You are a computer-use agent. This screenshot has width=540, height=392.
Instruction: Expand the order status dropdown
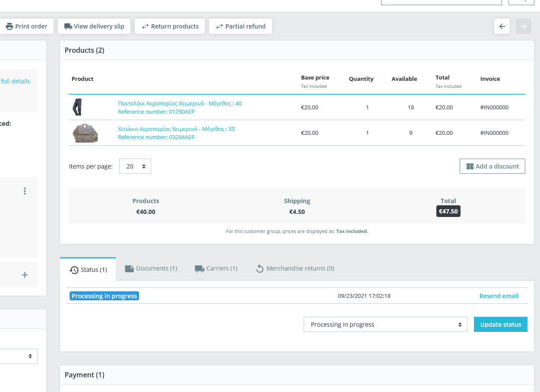tap(385, 325)
